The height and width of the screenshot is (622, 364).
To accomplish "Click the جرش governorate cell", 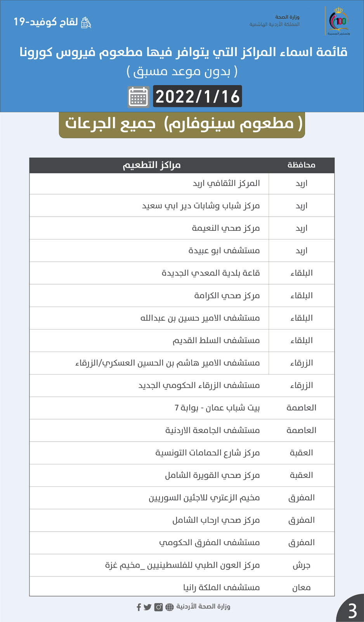I will pos(302,566).
